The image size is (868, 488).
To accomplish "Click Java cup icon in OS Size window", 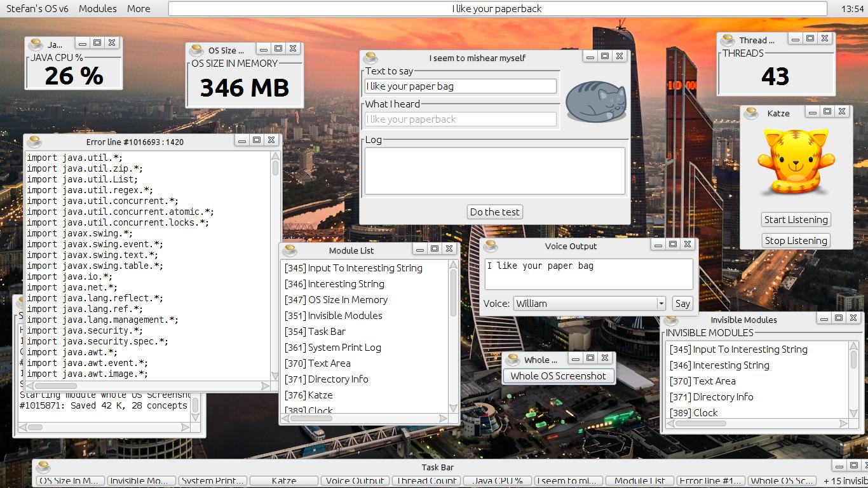I will (x=196, y=50).
